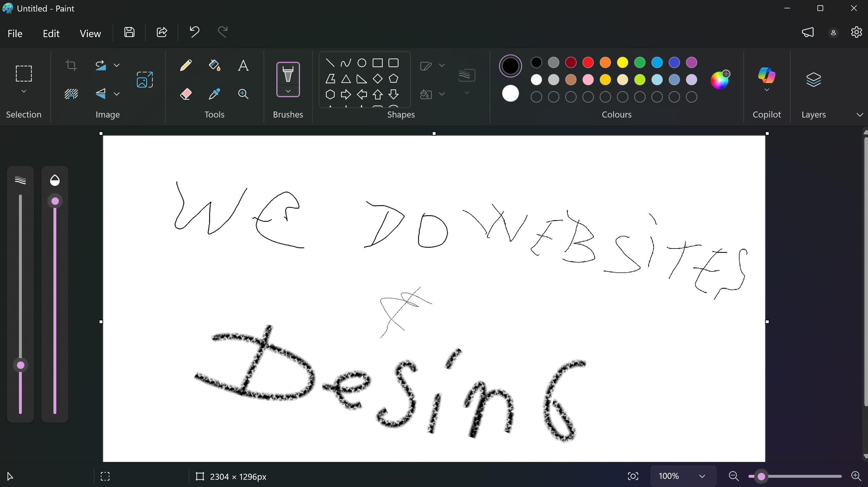This screenshot has width=868, height=487.
Task: Zoom out with the minus magnifier
Action: point(733,476)
